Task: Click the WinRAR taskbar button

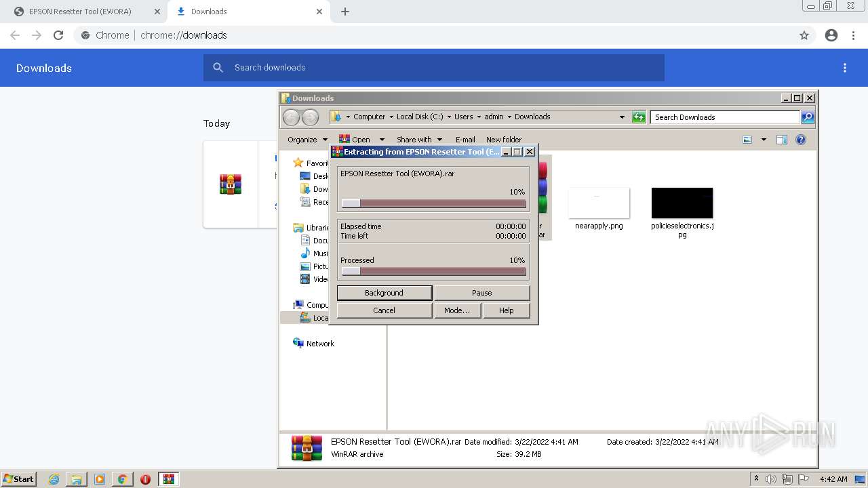Action: (168, 479)
